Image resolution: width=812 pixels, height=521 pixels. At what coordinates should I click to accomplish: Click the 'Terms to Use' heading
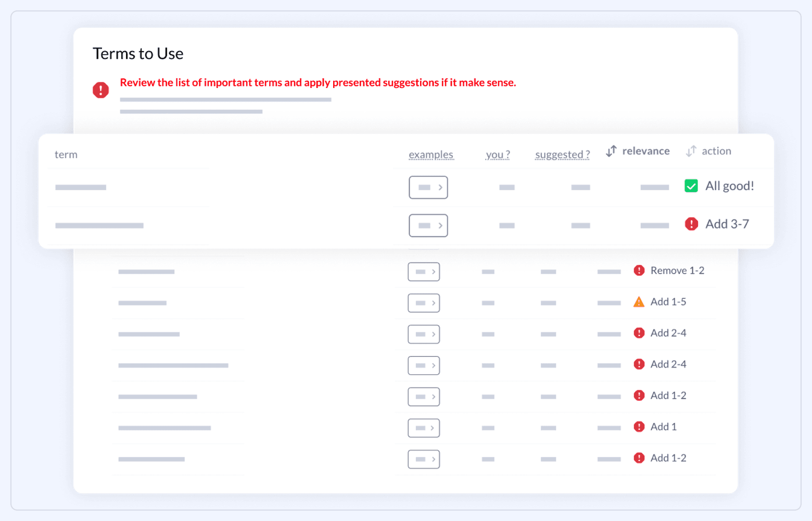point(138,53)
